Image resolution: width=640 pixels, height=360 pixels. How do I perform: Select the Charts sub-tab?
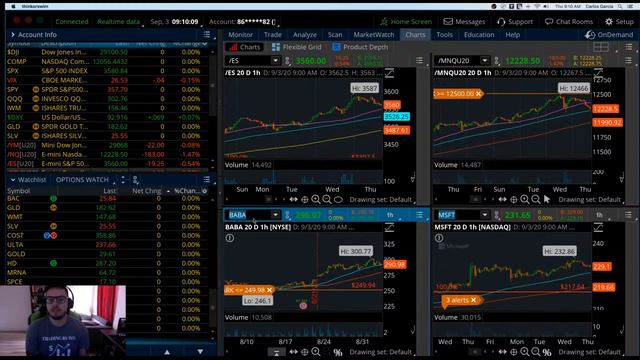click(x=244, y=47)
